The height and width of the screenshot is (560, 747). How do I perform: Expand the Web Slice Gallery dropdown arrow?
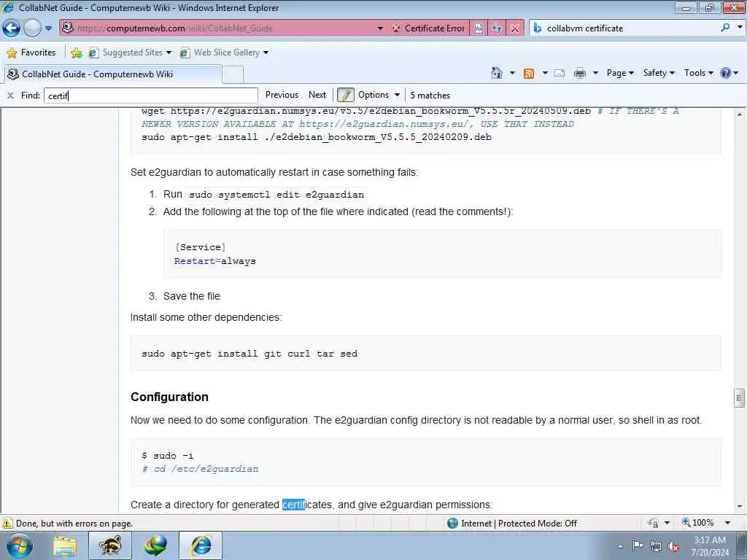pyautogui.click(x=266, y=52)
